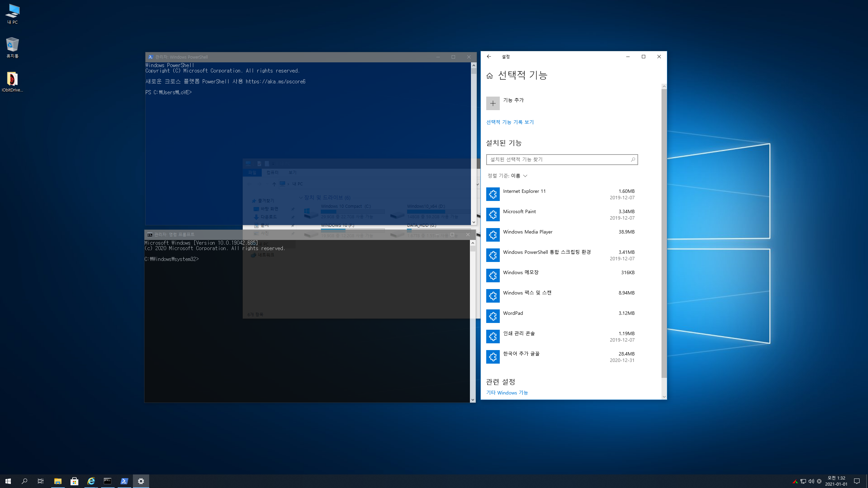The width and height of the screenshot is (868, 488).
Task: Click the volume icon in the system tray
Action: point(811,481)
